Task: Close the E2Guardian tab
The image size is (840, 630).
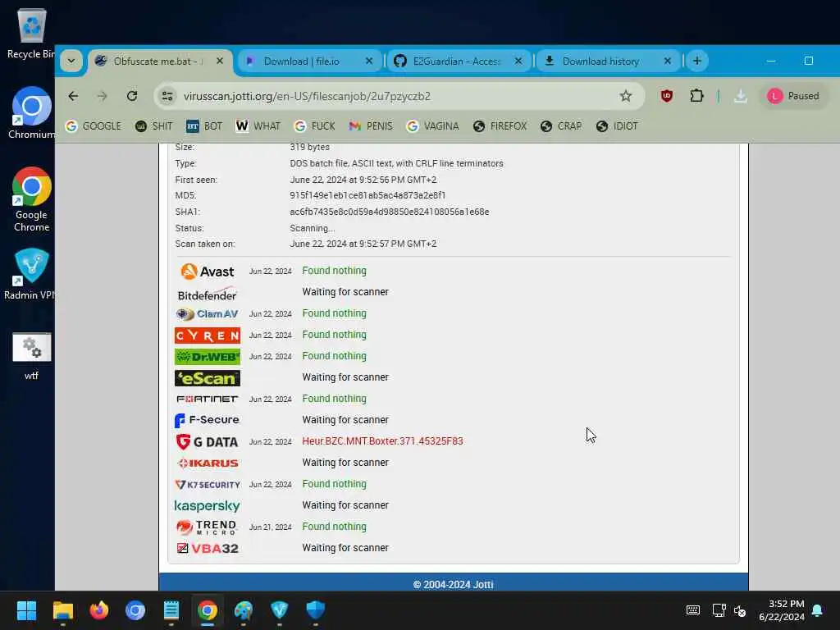Action: tap(518, 61)
